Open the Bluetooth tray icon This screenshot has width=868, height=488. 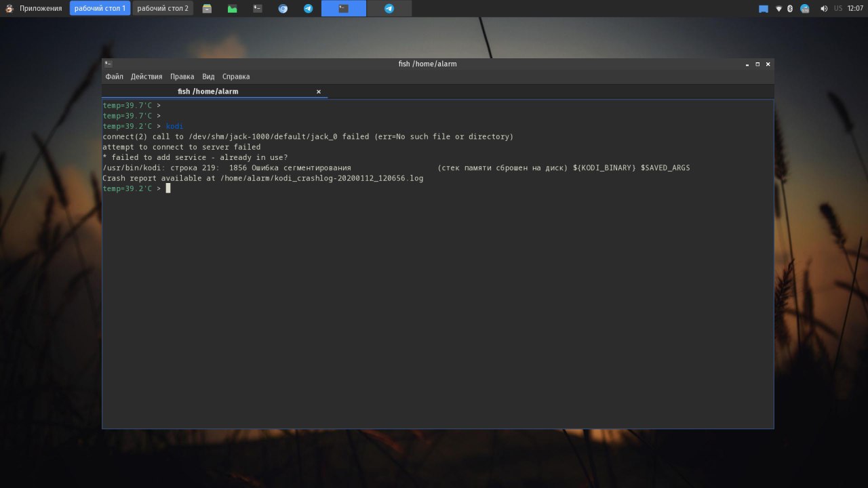click(x=789, y=9)
